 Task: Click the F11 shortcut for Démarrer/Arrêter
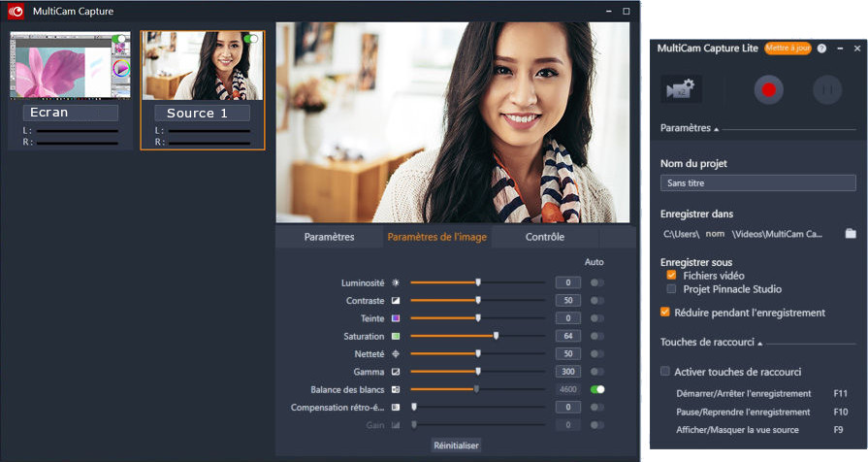coord(840,393)
